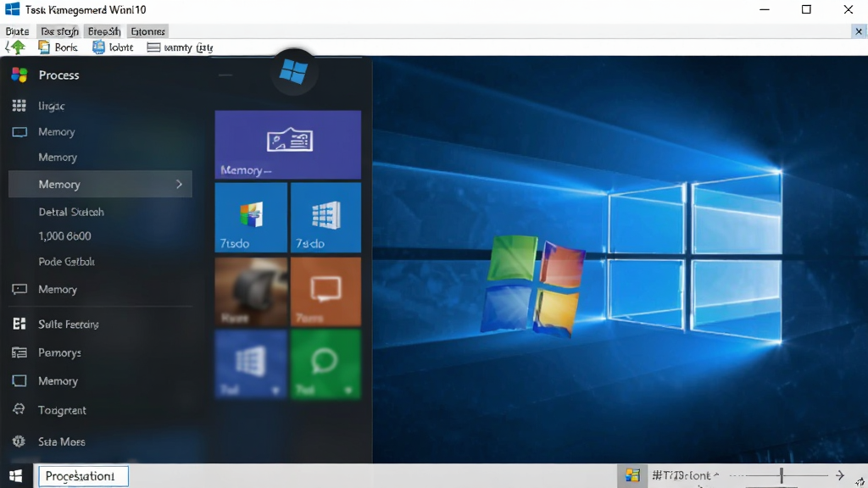Click the Pemorys sidebar icon
The width and height of the screenshot is (868, 488).
[19, 352]
